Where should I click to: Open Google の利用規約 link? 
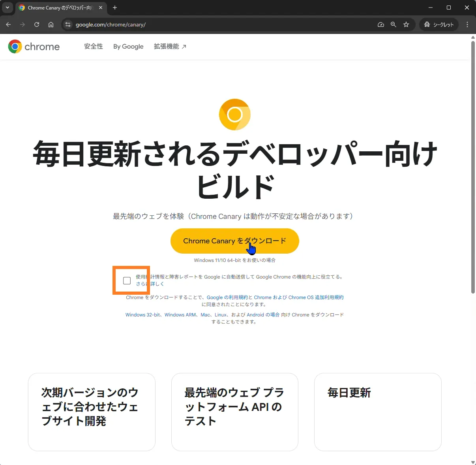[x=227, y=297]
